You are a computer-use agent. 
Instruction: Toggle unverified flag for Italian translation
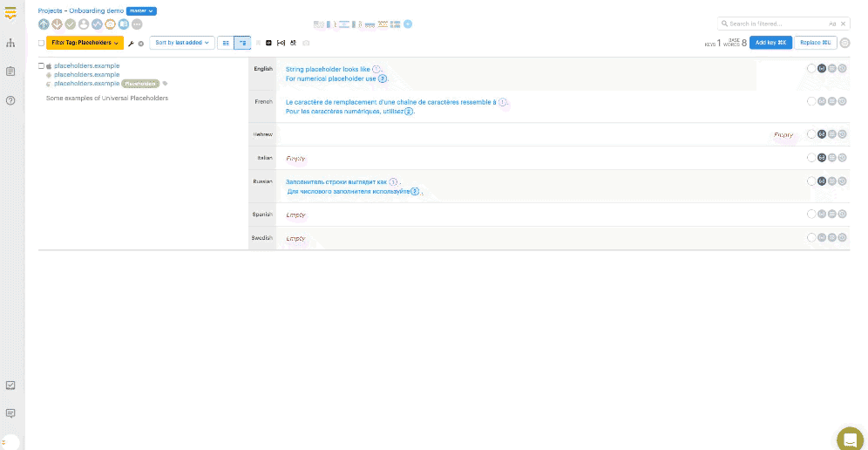pos(822,158)
